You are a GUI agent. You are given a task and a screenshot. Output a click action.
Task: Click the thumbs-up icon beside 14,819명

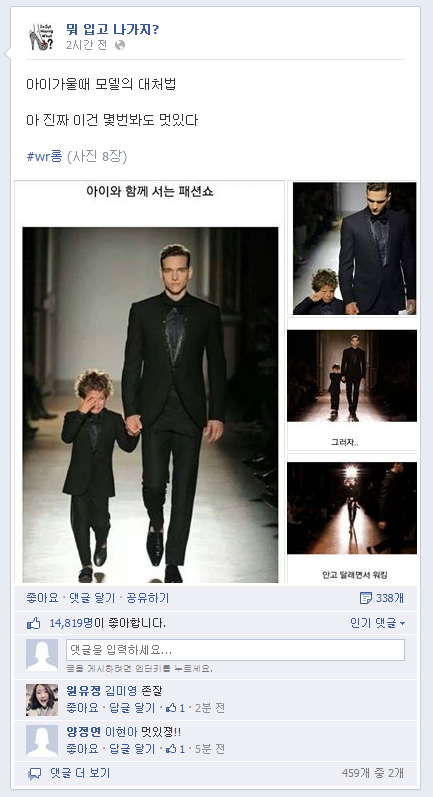coord(34,623)
